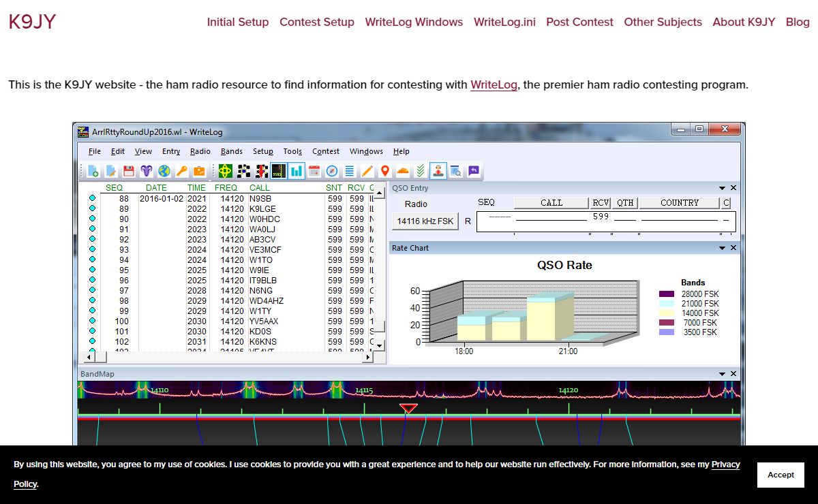This screenshot has height=504, width=818.
Task: Click the black-and-white network nodes icon
Action: point(243,171)
